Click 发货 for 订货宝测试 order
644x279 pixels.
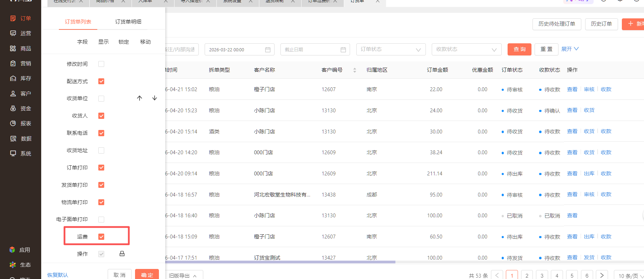click(589, 258)
